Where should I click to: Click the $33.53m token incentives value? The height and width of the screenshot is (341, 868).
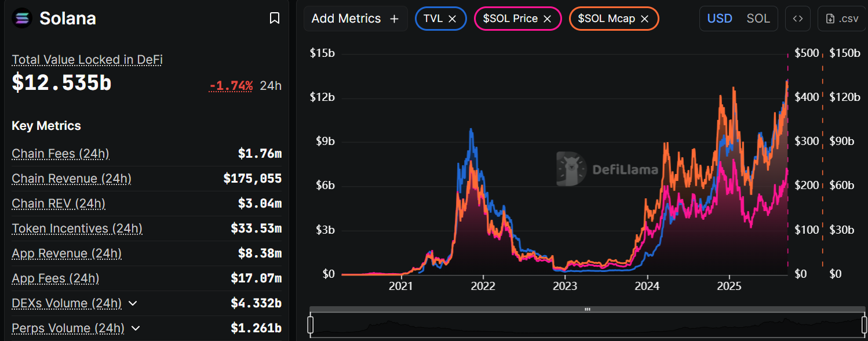(x=256, y=228)
